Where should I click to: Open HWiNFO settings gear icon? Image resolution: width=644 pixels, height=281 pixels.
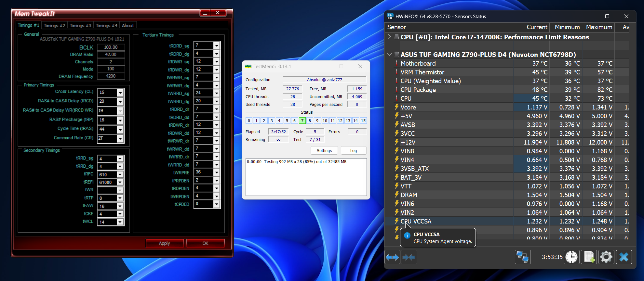click(606, 257)
